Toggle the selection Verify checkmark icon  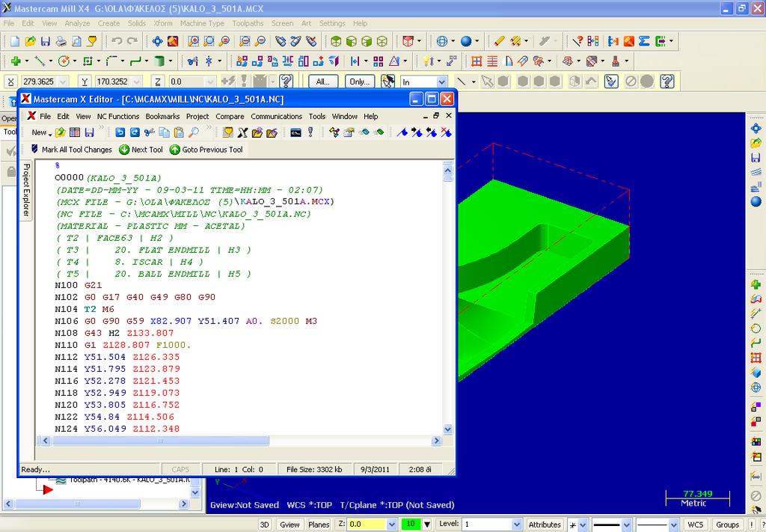click(611, 81)
